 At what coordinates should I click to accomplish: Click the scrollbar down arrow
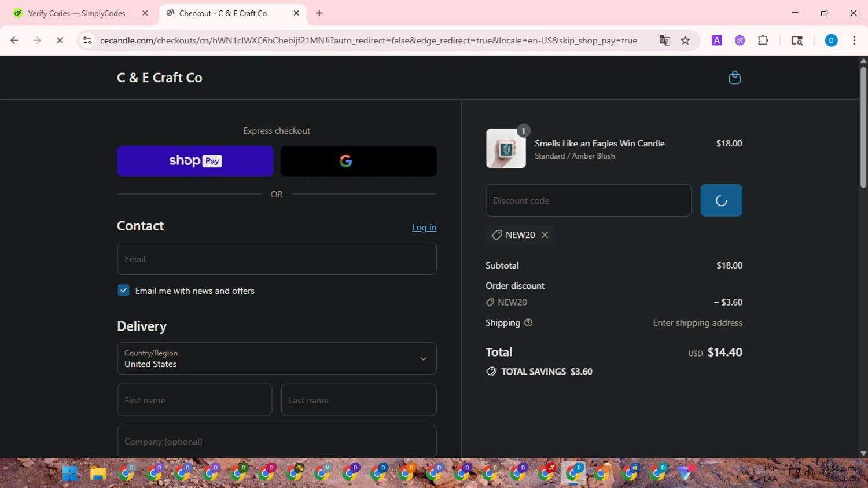click(x=863, y=453)
